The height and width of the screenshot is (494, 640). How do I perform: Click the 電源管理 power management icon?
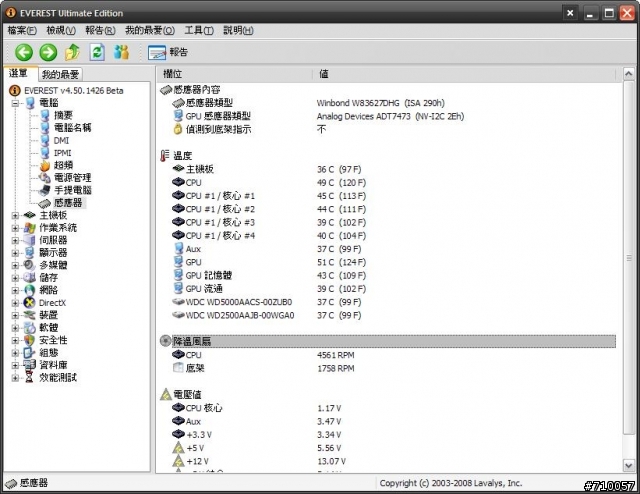coord(45,178)
